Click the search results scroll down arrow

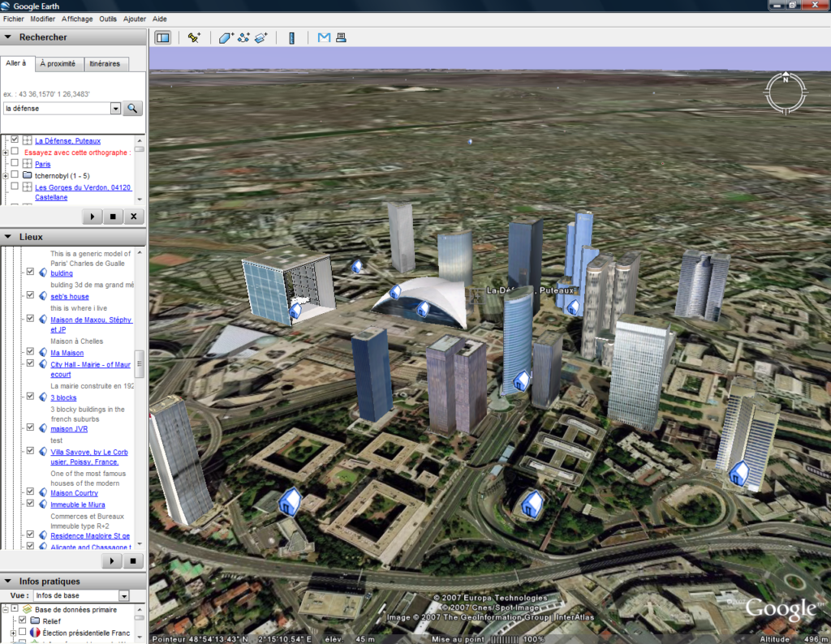pyautogui.click(x=140, y=200)
